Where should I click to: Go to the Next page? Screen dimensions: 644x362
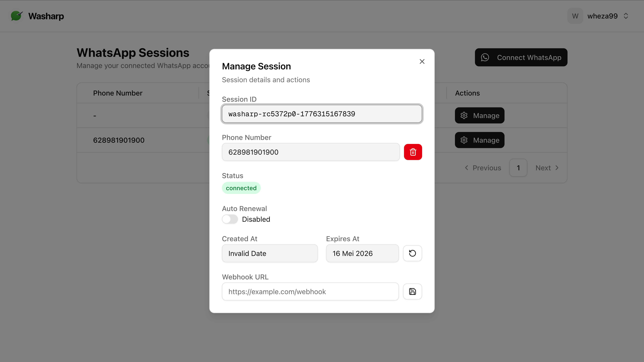pos(547,168)
